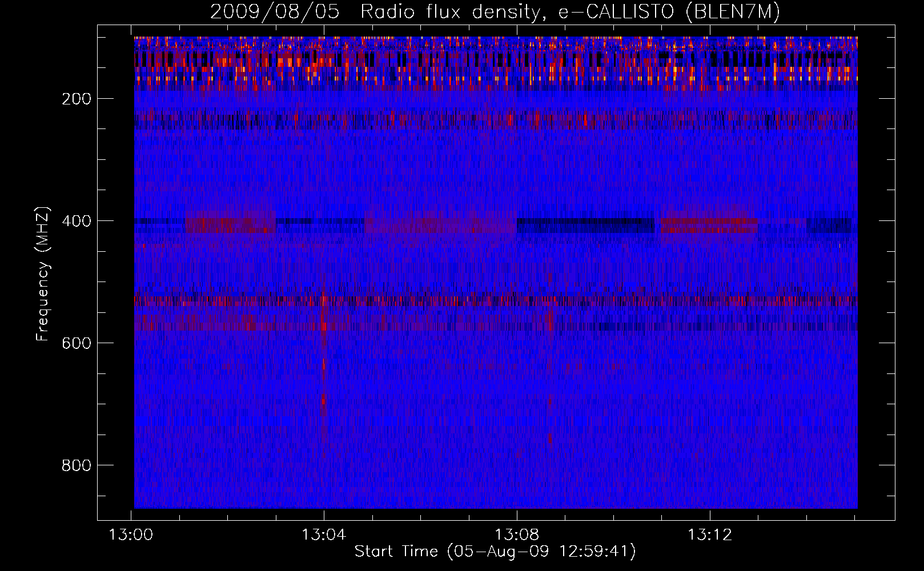Click the 13:08 time tick label
Screen dimensions: 924x571
pyautogui.click(x=517, y=535)
